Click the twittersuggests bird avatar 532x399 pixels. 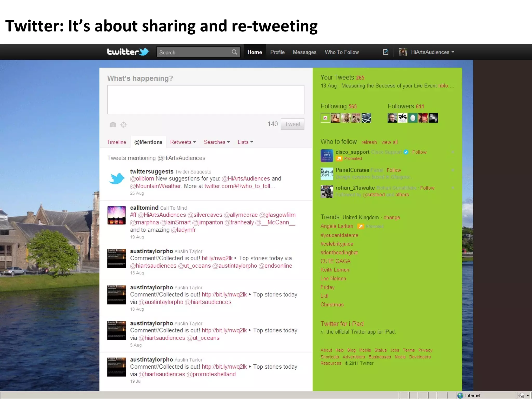117,178
